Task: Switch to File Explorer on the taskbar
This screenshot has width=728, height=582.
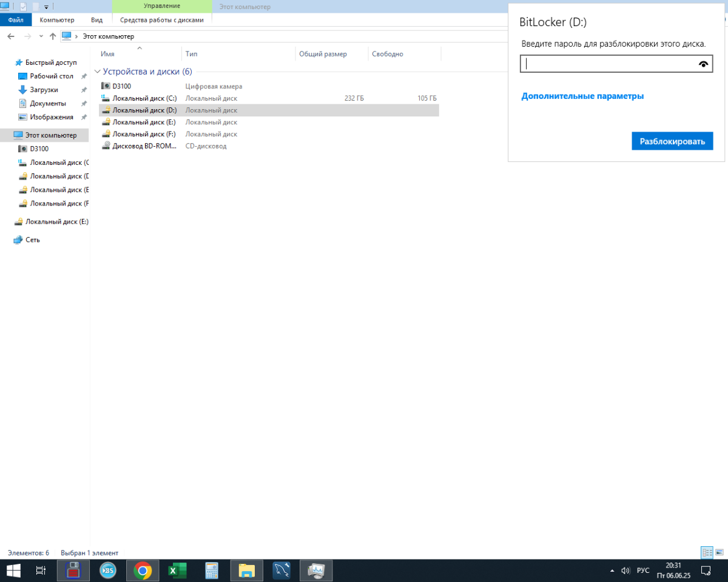Action: click(x=246, y=570)
